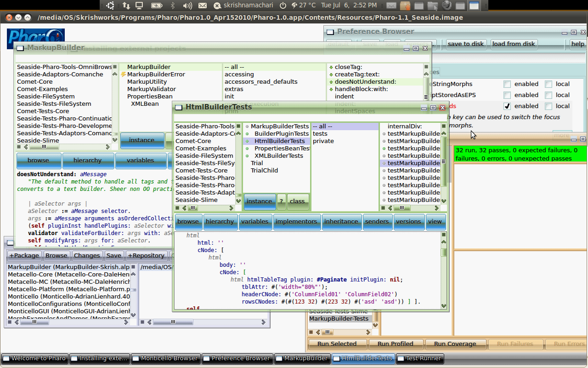The image size is (588, 368).
Task: Click Run Selected in Test Runner
Action: [337, 344]
